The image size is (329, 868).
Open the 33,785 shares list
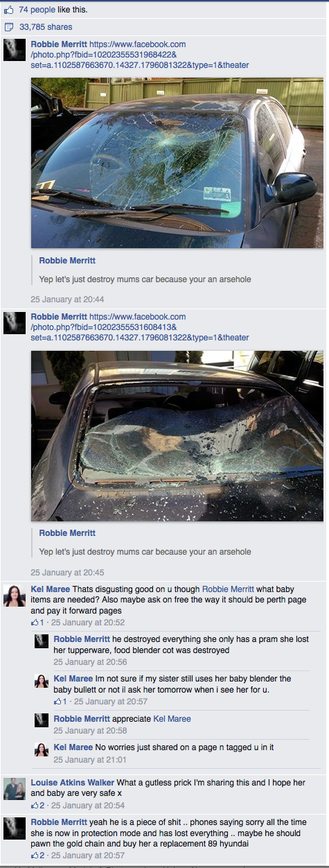click(45, 27)
